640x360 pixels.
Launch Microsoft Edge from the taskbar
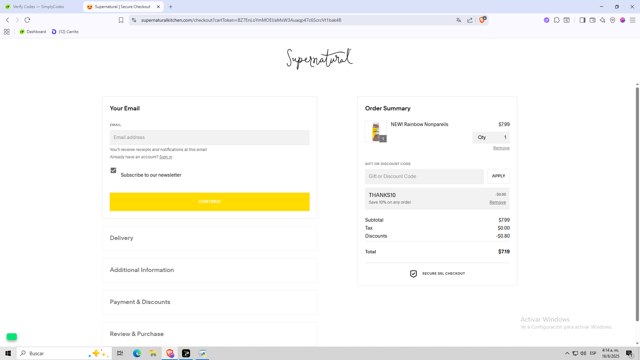click(137, 353)
